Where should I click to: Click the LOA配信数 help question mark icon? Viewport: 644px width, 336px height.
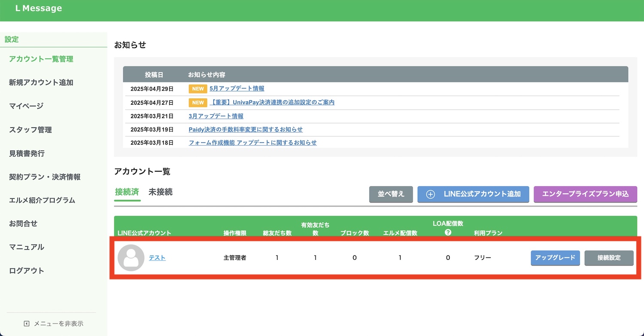click(x=448, y=232)
